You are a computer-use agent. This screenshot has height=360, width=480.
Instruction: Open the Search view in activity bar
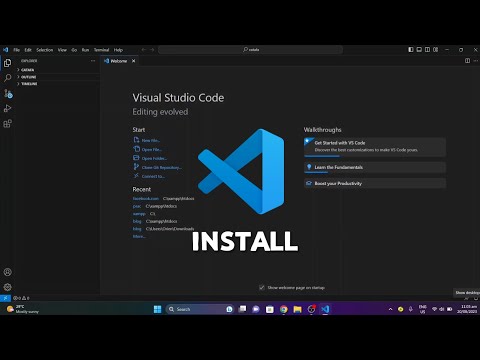click(7, 78)
